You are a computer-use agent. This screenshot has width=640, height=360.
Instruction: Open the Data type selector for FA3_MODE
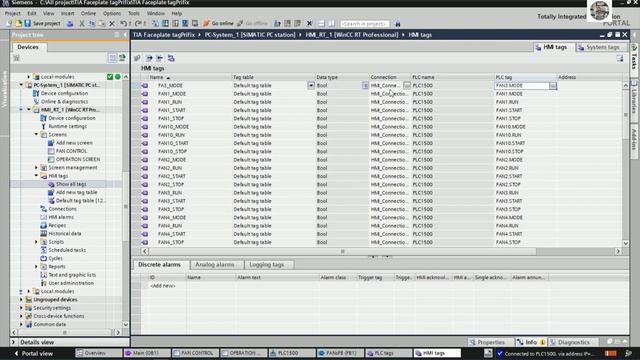(365, 86)
